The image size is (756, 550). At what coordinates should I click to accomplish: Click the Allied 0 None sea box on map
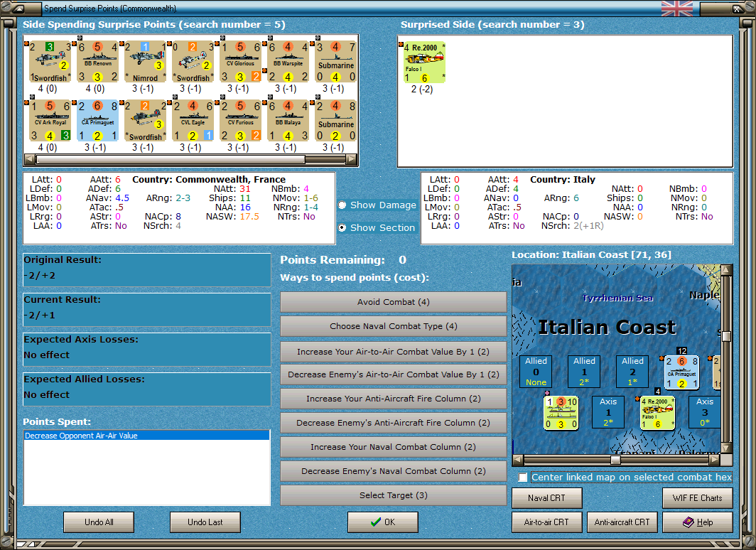coord(536,371)
